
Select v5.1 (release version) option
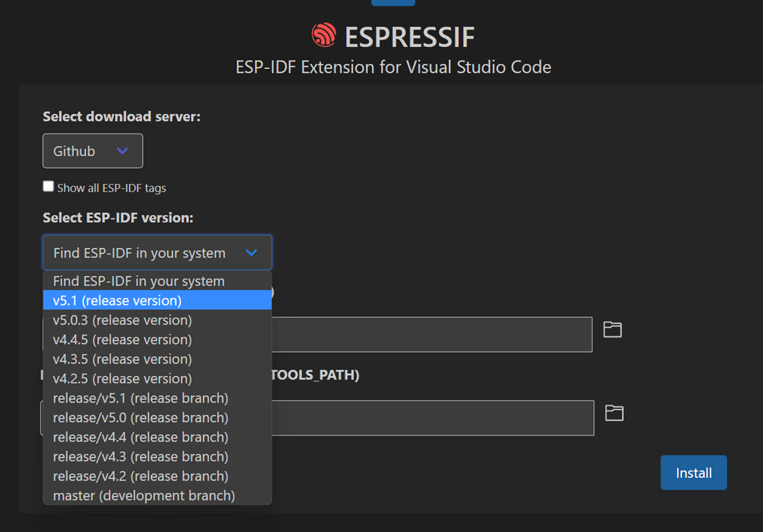157,301
